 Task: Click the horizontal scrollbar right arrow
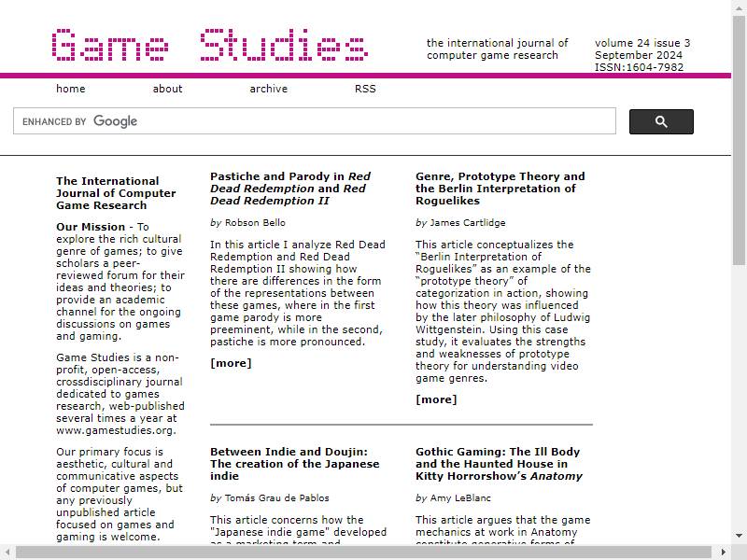(x=723, y=553)
